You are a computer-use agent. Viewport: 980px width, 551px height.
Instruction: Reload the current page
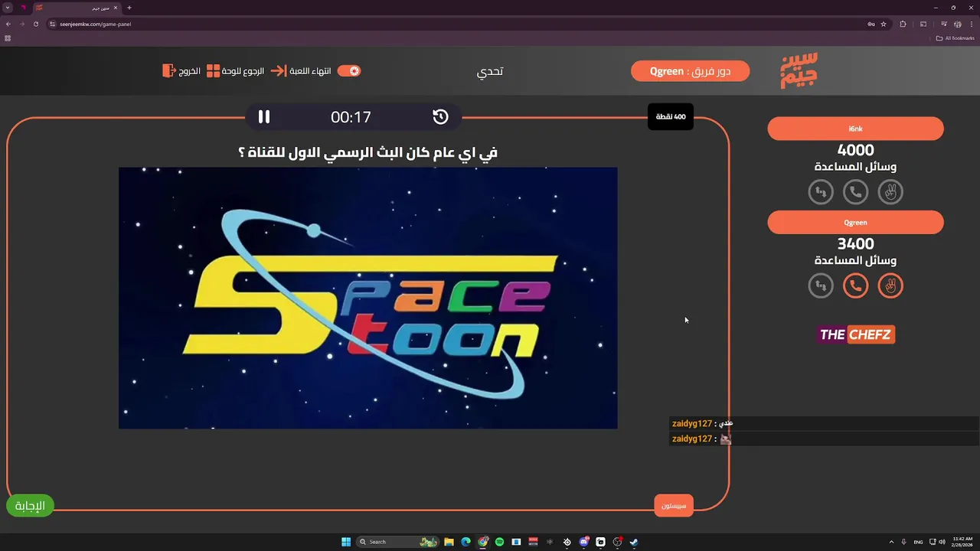click(x=36, y=24)
